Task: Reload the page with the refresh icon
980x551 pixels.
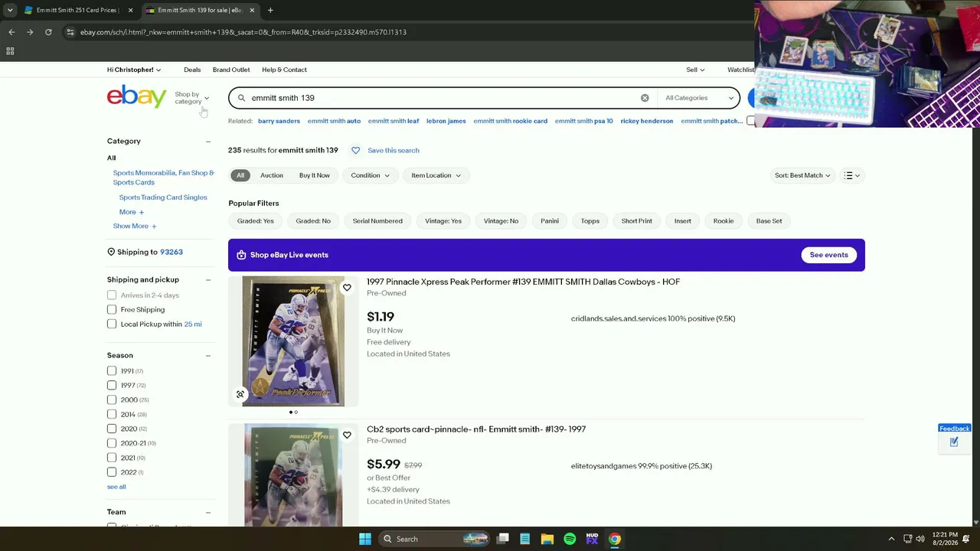Action: pyautogui.click(x=48, y=32)
